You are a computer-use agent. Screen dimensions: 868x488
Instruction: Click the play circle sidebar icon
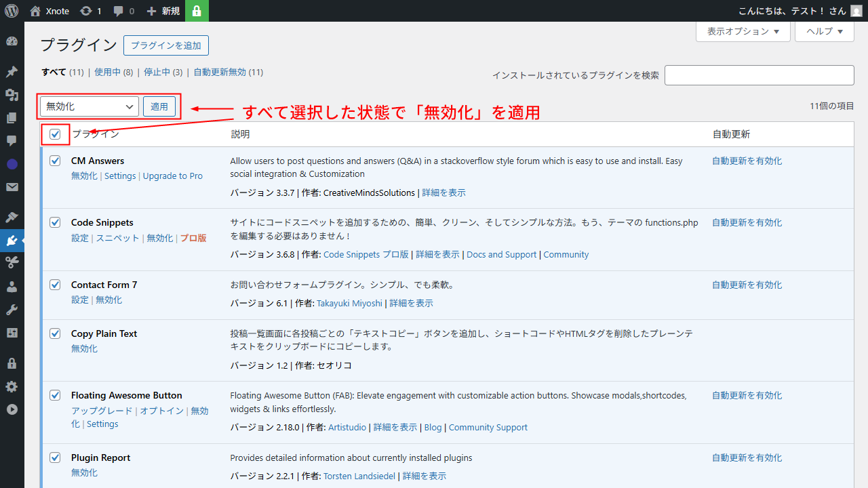[x=12, y=409]
